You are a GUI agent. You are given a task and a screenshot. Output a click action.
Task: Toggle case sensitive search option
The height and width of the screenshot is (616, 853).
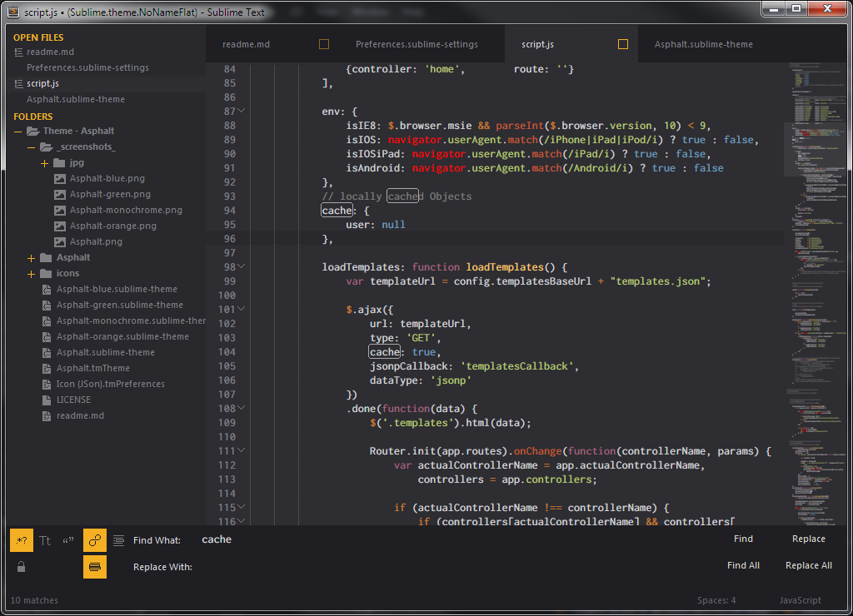45,540
